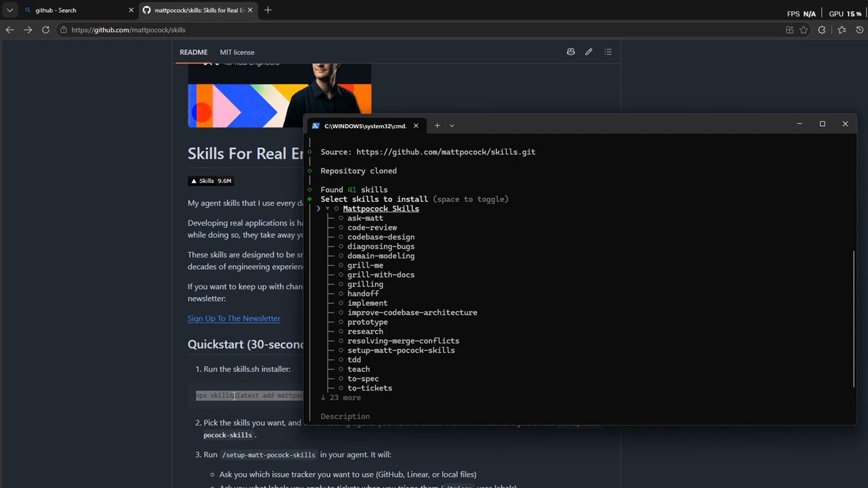Click the browser forward arrow
Viewport: 868px width, 488px height.
click(x=28, y=30)
